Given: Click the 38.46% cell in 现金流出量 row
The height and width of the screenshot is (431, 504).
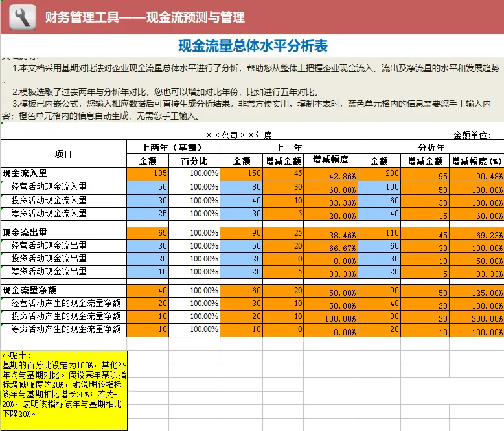Looking at the screenshot, I should point(331,233).
